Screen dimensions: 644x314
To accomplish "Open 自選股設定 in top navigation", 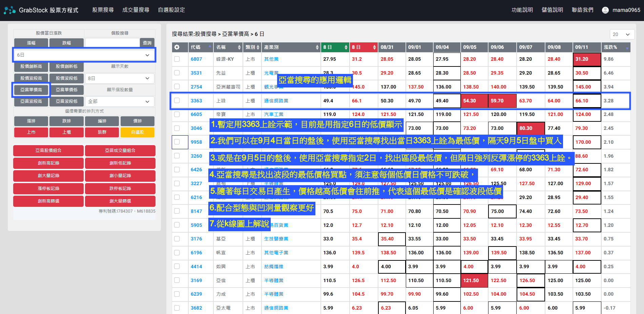I will pos(171,10).
